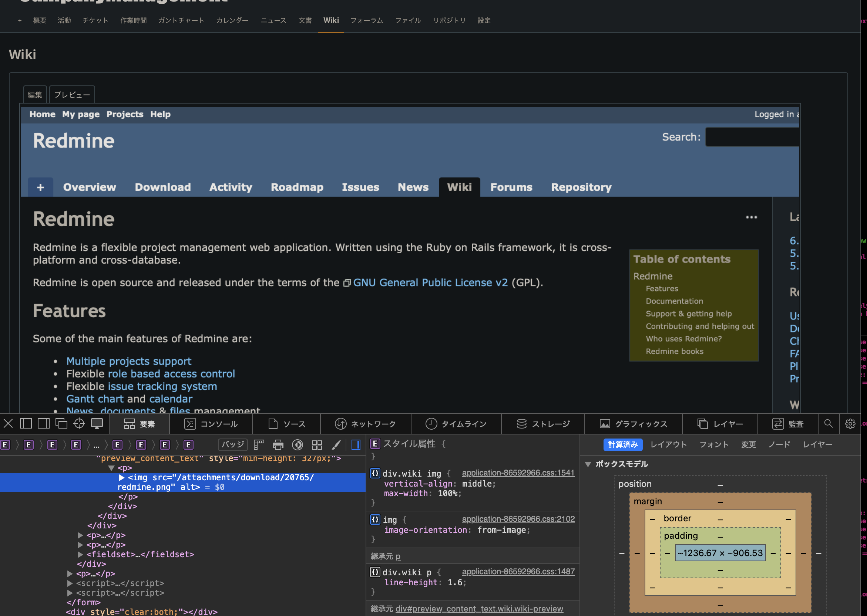Start element selection with the crosshair icon
Image resolution: width=867 pixels, height=616 pixels.
point(79,424)
